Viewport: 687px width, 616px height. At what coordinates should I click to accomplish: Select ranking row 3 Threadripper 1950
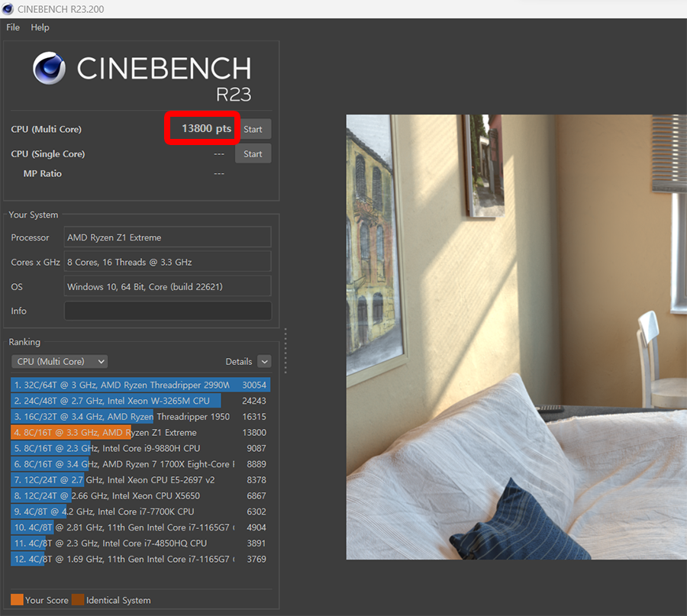[x=140, y=416]
